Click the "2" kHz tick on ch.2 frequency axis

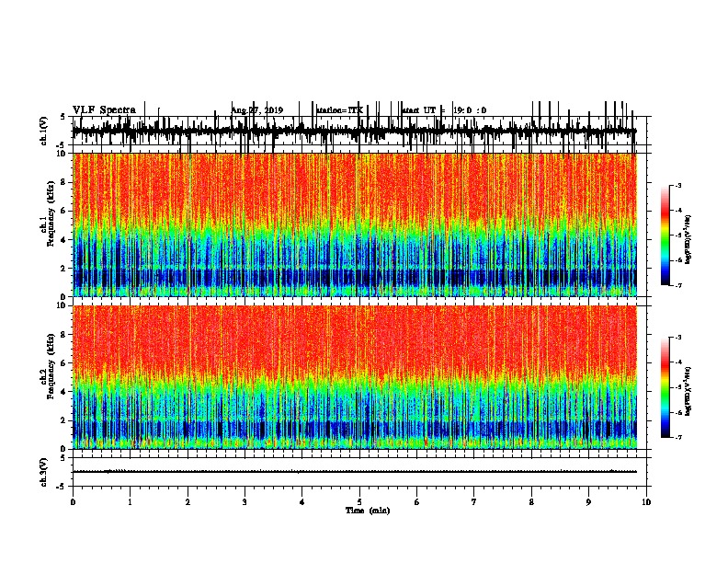click(x=63, y=420)
